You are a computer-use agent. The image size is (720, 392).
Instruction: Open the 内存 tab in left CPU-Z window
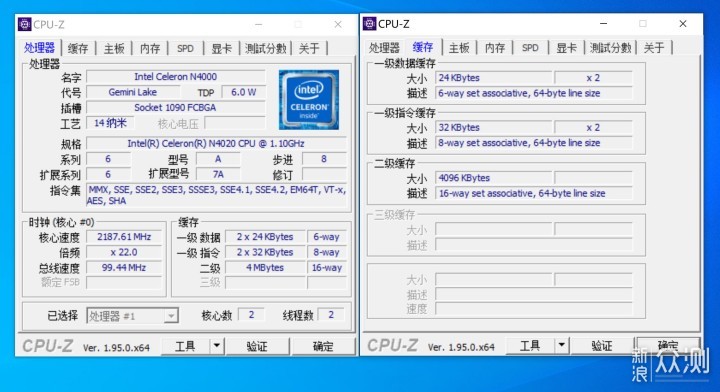coord(150,48)
